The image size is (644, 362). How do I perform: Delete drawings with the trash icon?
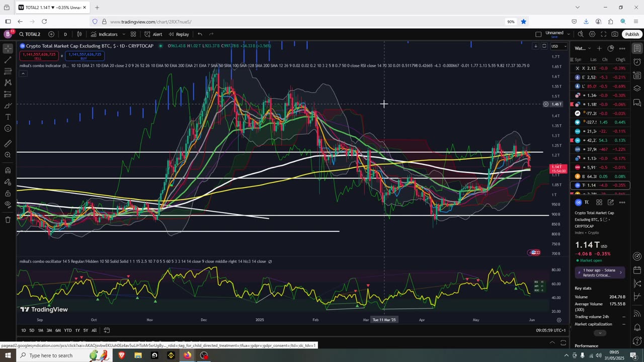point(8,220)
